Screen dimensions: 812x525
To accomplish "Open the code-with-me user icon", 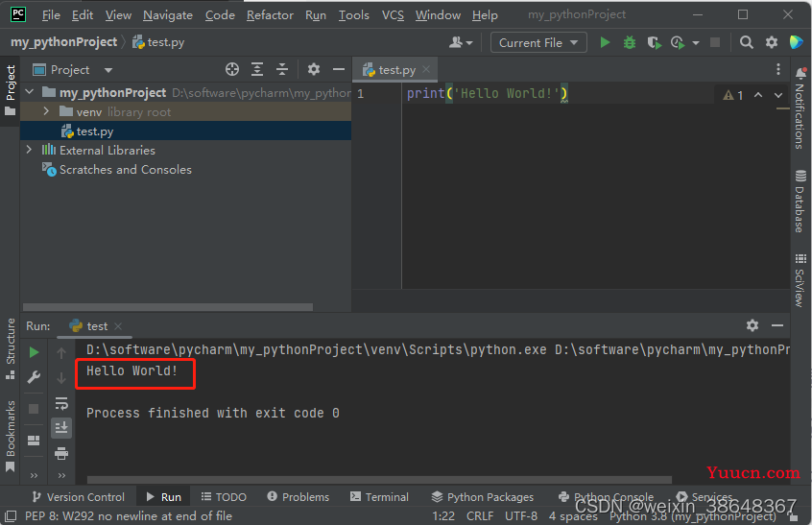I will (461, 42).
